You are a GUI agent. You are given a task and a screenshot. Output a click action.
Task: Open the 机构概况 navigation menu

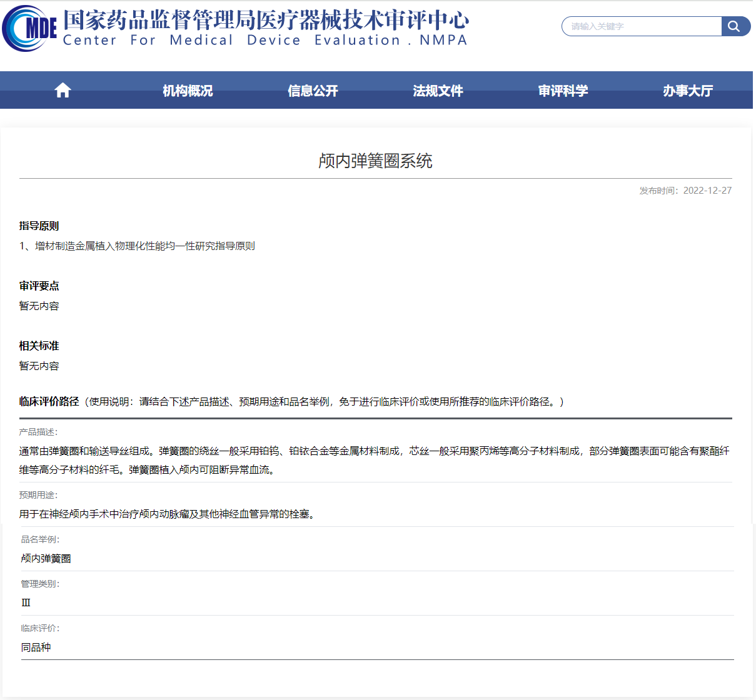[188, 91]
